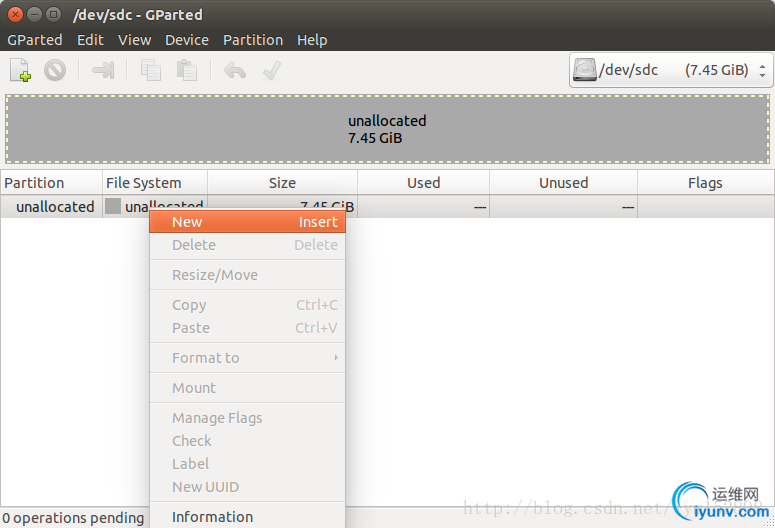
Task: Expand the Format to submenu
Action: pos(247,358)
